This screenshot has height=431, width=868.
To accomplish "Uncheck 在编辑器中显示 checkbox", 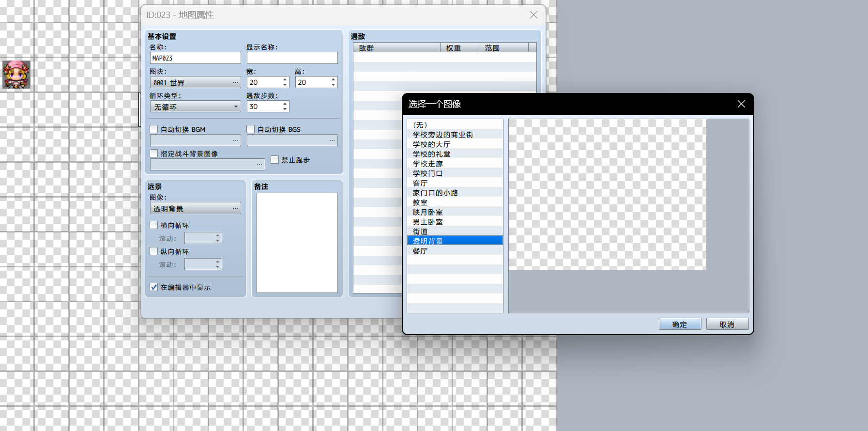I will coord(154,287).
